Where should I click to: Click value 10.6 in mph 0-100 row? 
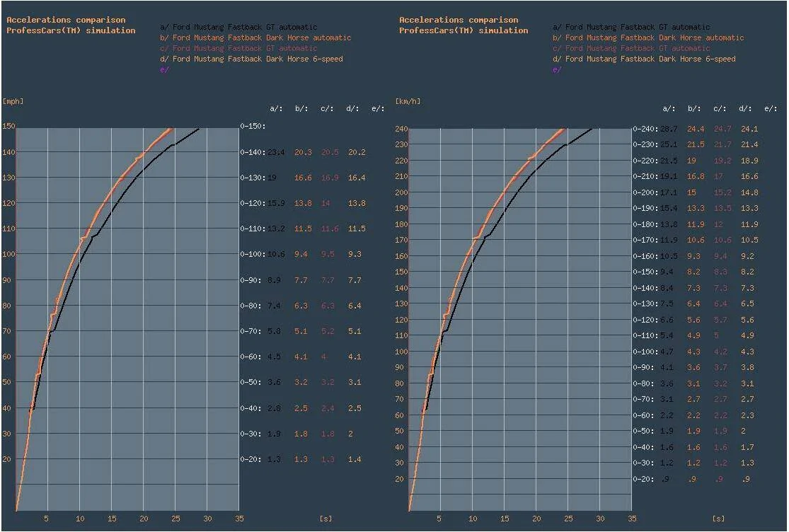[276, 254]
